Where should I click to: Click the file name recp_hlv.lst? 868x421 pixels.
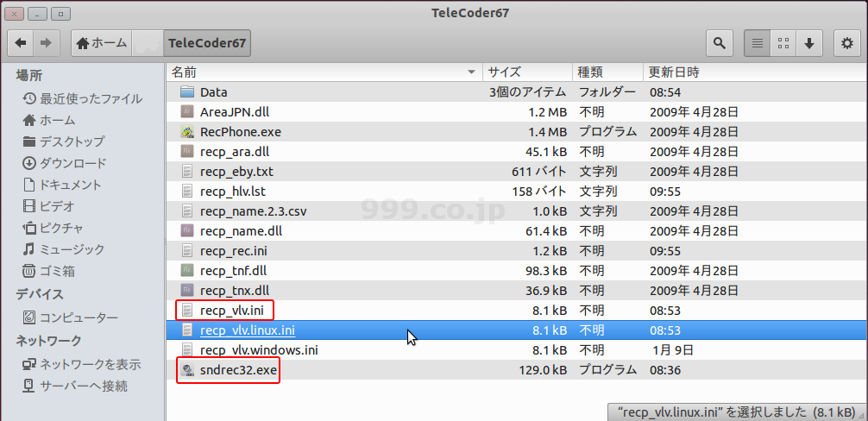[x=233, y=192]
